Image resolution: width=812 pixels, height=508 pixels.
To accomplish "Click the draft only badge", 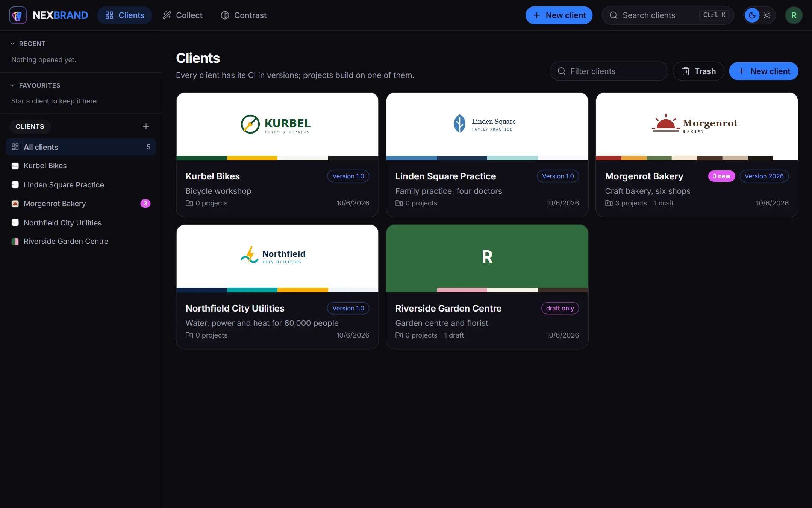I will pos(560,308).
